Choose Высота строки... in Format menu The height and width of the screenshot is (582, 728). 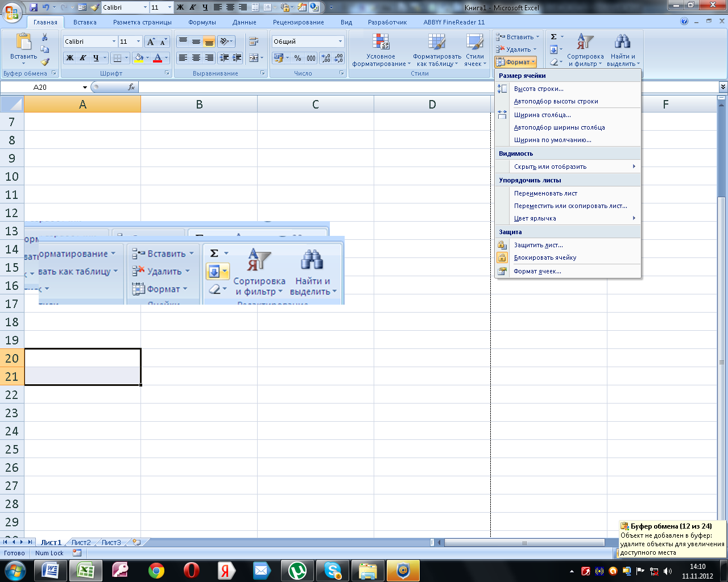(568, 89)
